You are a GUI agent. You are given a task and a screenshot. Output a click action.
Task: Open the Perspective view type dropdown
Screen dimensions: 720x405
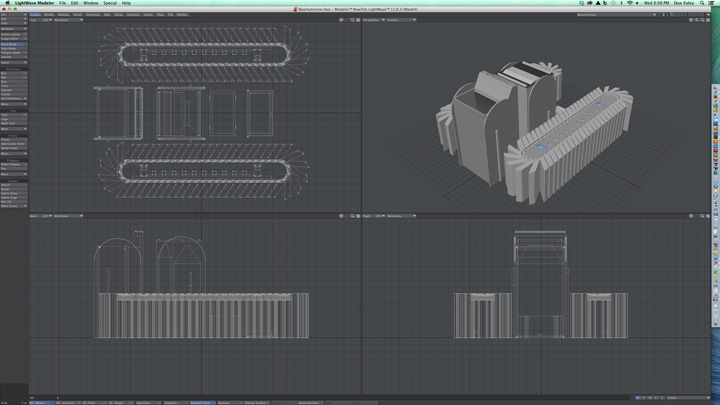coord(372,20)
